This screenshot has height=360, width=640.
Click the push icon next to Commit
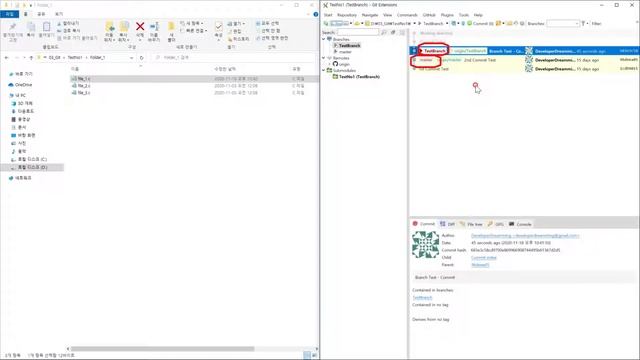pos(463,24)
